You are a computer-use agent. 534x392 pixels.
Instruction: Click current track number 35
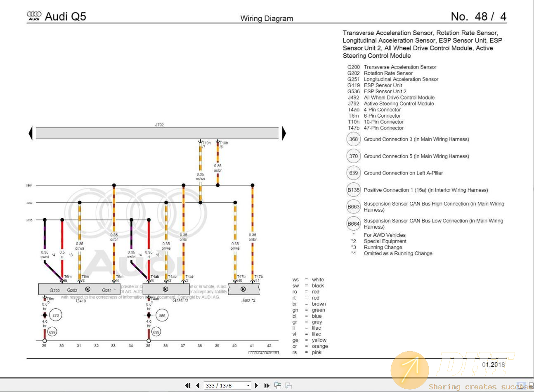tap(148, 346)
